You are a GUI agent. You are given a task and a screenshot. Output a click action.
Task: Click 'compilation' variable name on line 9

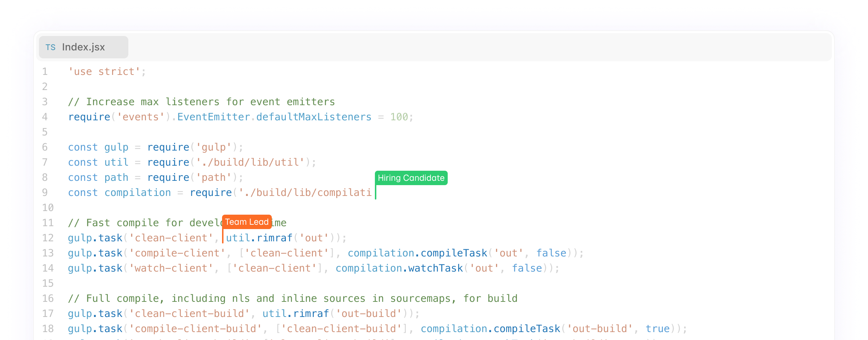click(x=137, y=193)
